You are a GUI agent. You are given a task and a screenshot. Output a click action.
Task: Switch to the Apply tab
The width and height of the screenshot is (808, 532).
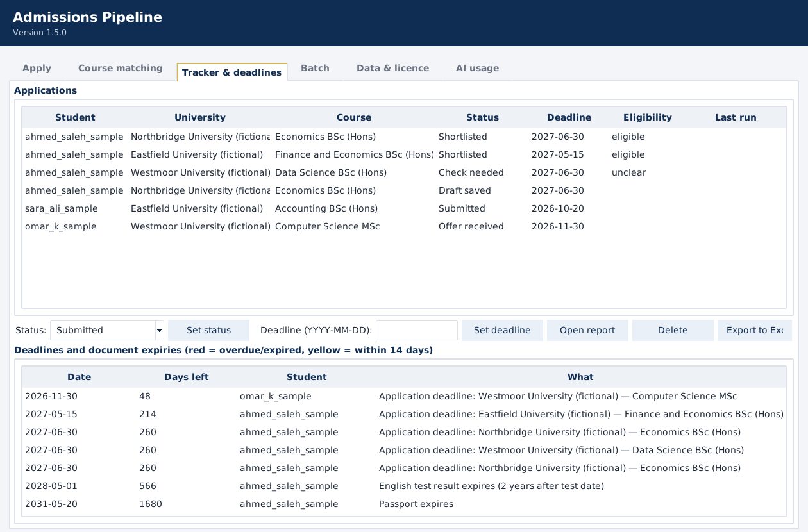point(37,68)
